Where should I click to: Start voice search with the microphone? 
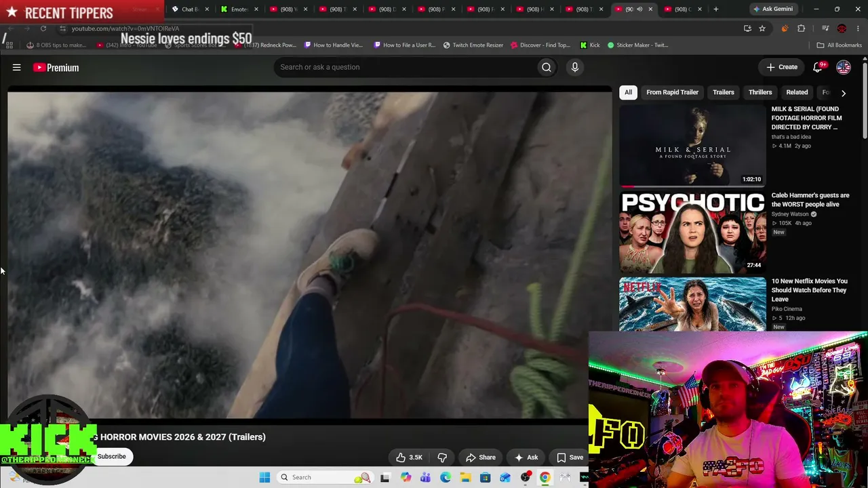[x=574, y=67]
